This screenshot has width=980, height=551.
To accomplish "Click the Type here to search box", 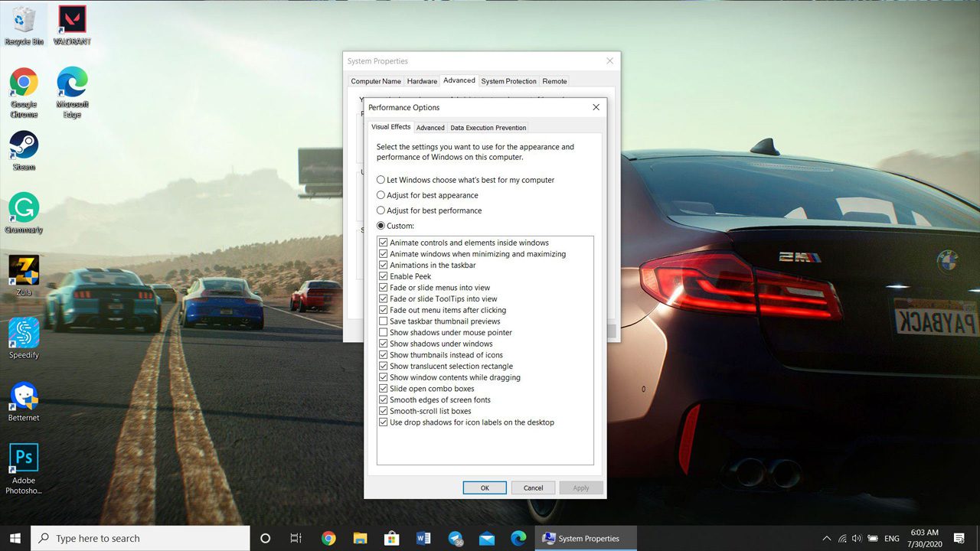I will (x=142, y=539).
